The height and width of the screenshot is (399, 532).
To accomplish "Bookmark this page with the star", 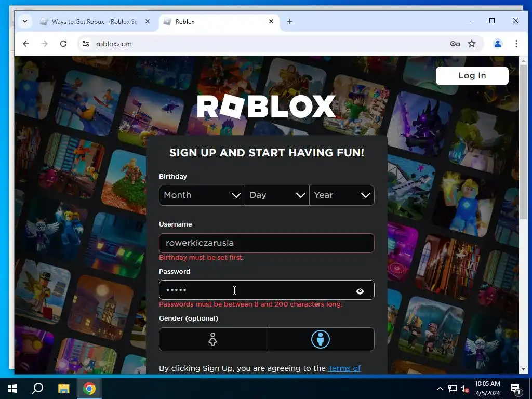I will click(x=472, y=44).
